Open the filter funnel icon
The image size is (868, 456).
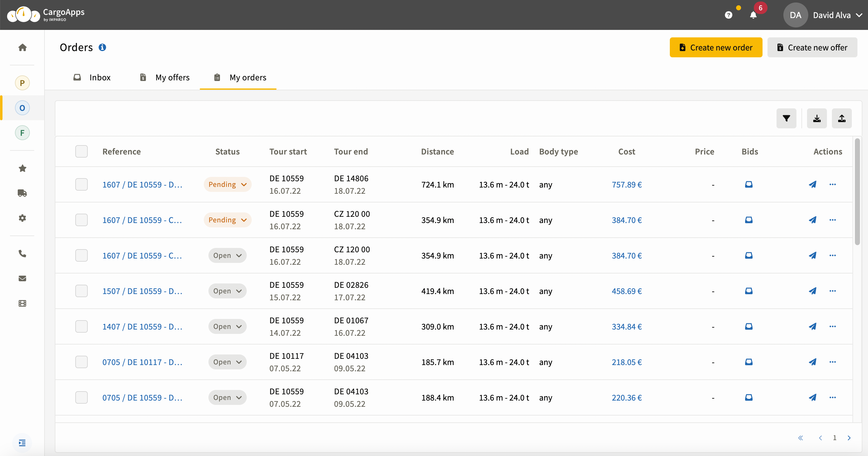786,118
